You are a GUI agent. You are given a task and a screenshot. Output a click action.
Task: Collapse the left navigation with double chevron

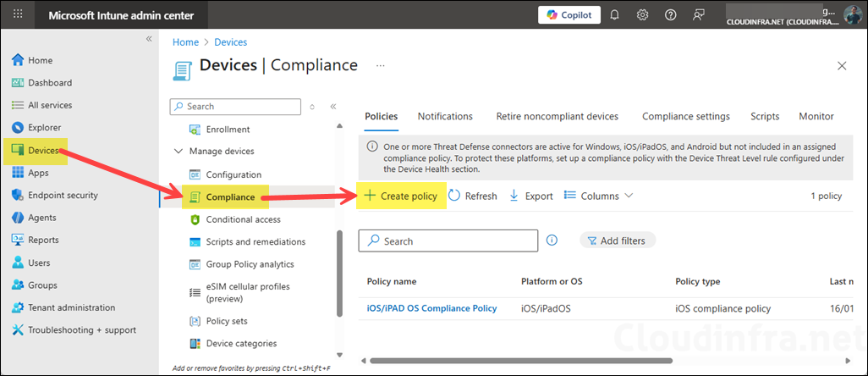pyautogui.click(x=148, y=39)
